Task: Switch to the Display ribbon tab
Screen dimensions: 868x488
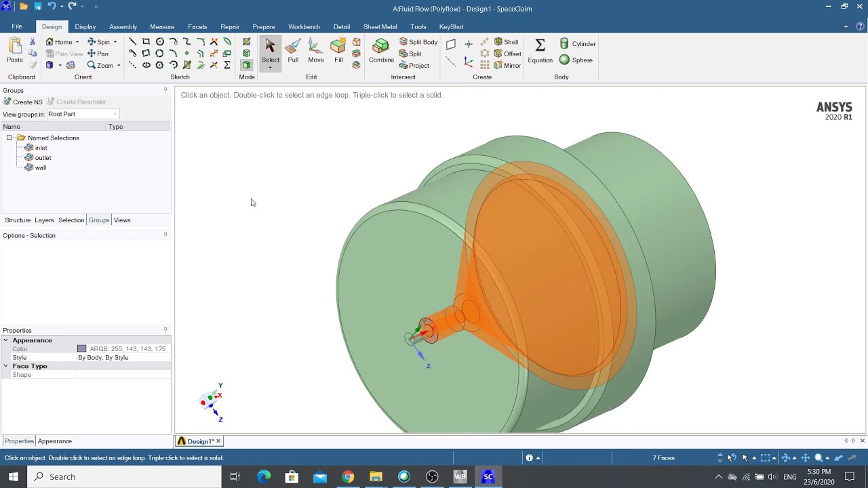Action: click(85, 26)
